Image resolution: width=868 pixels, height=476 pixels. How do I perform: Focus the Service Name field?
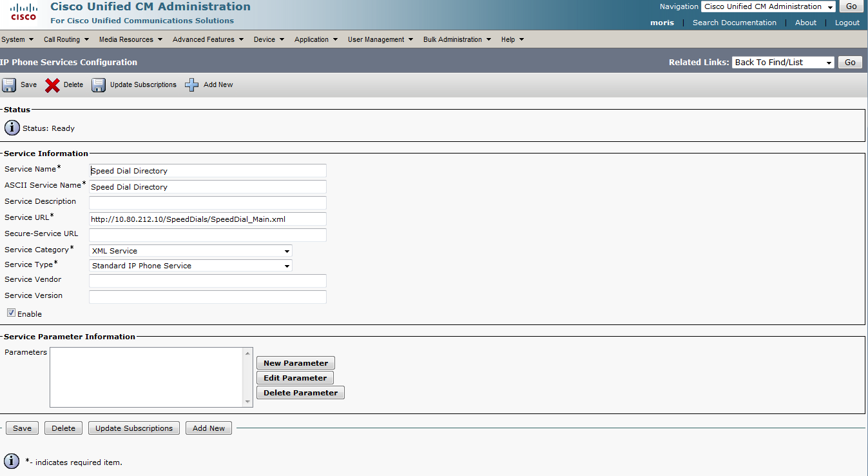click(x=207, y=171)
